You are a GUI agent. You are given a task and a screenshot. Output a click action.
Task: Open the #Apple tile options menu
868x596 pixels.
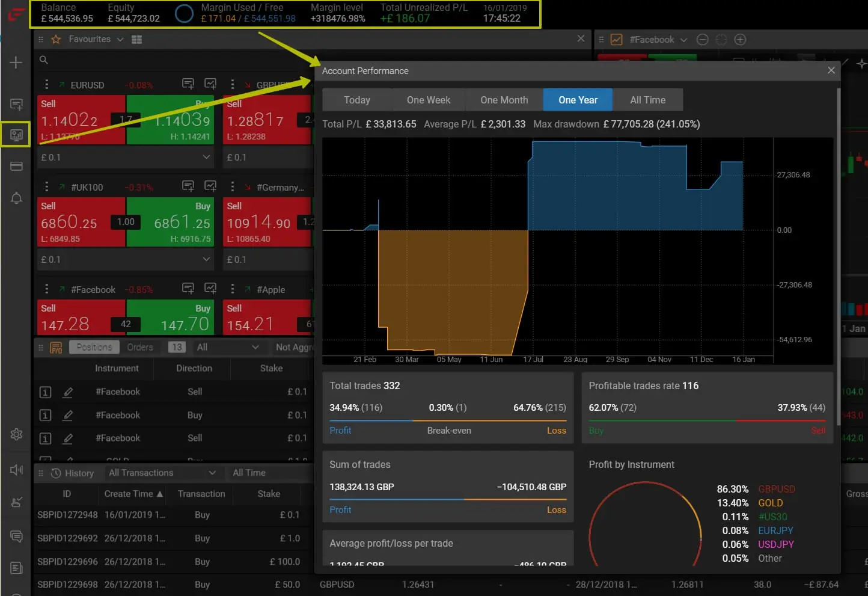click(x=233, y=289)
